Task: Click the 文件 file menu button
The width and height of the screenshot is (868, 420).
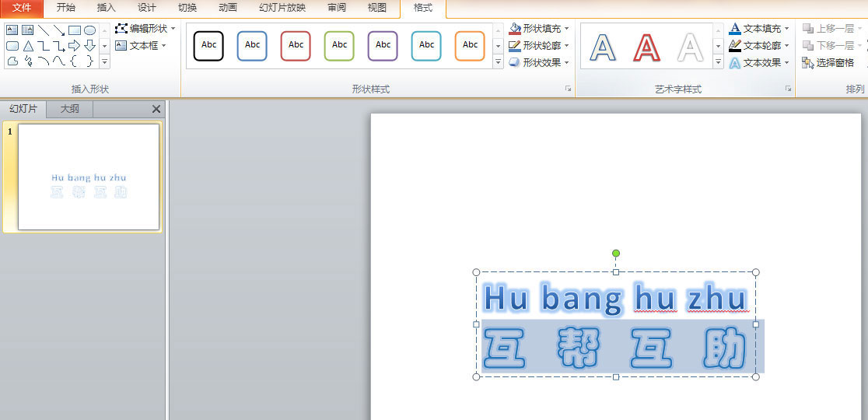Action: point(22,8)
